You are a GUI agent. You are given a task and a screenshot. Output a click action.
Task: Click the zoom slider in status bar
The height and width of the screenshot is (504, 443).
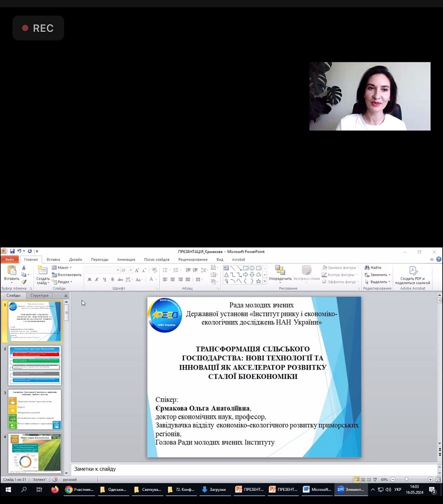pyautogui.click(x=407, y=479)
